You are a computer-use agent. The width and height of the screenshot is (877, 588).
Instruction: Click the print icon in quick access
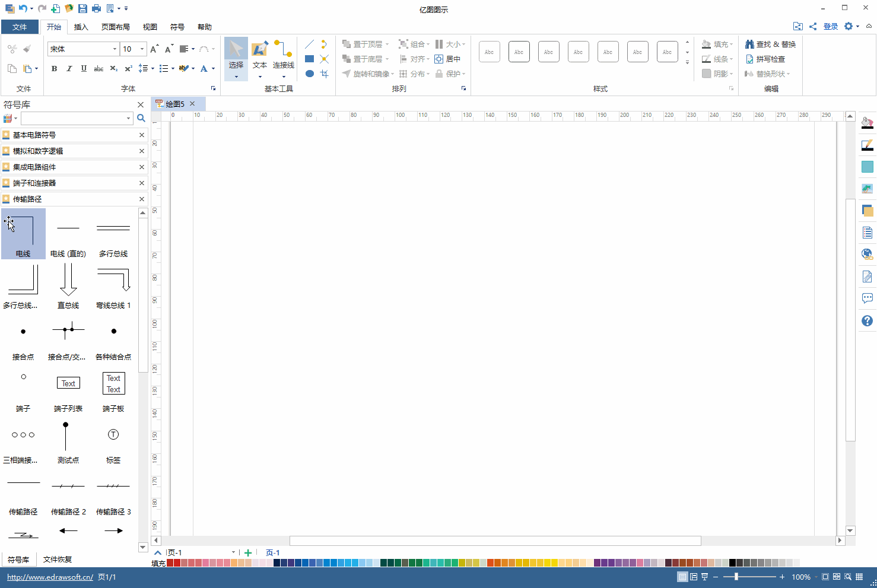[x=96, y=8]
